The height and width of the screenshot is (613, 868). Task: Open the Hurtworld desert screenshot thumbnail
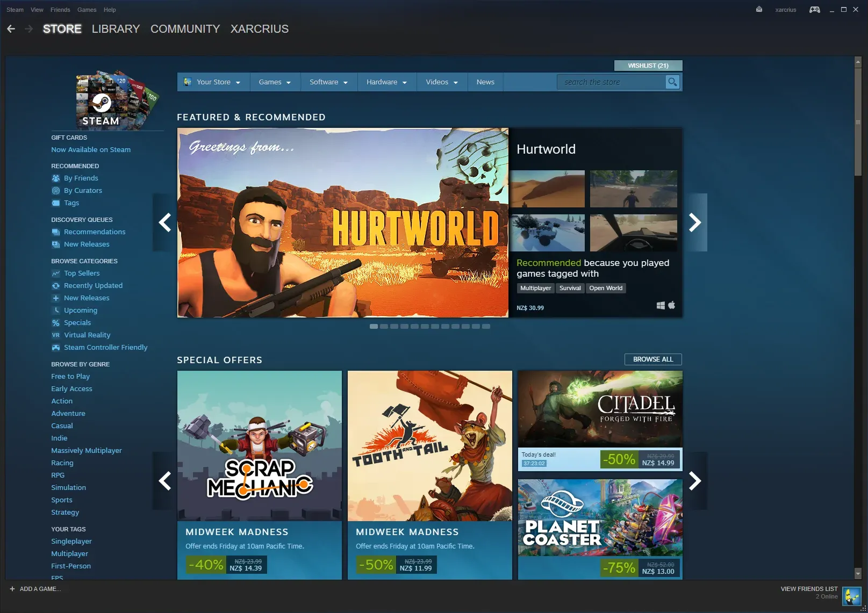click(x=547, y=189)
